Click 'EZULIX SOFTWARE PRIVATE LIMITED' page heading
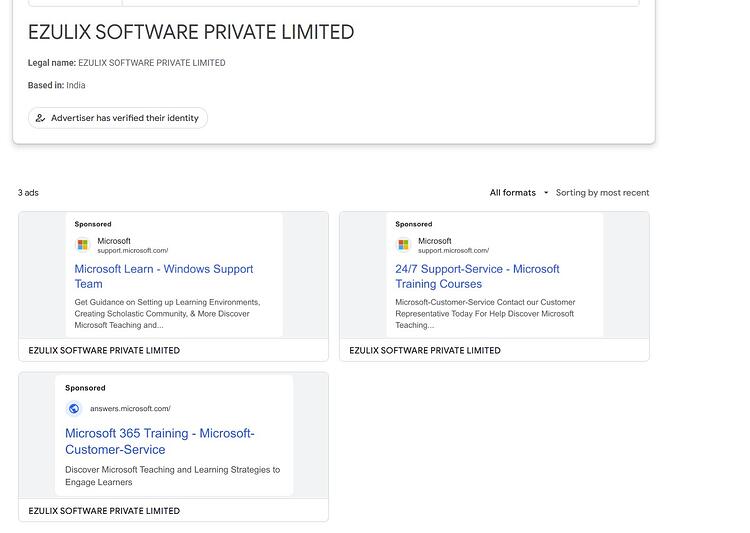Viewport: 750px width, 533px height. click(191, 33)
